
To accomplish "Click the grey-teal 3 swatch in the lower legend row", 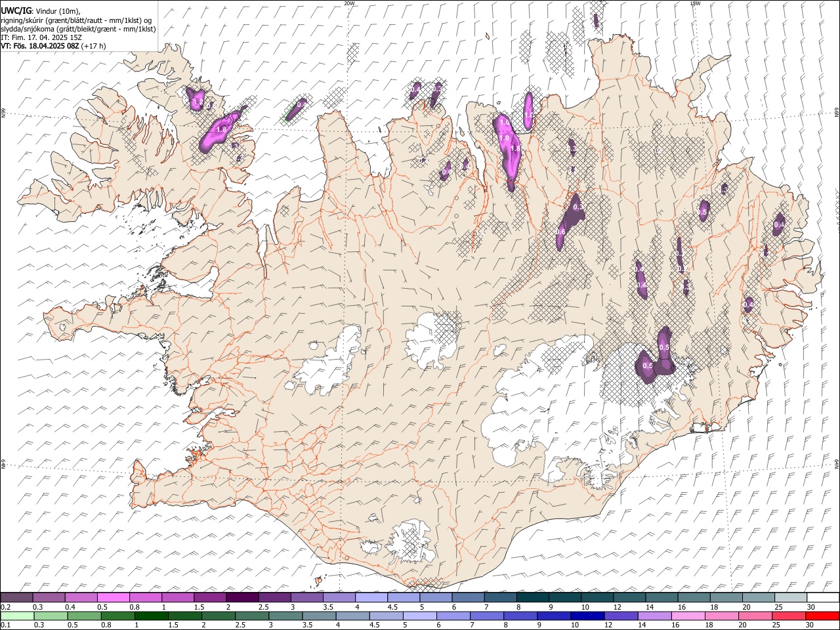I will 286,616.
